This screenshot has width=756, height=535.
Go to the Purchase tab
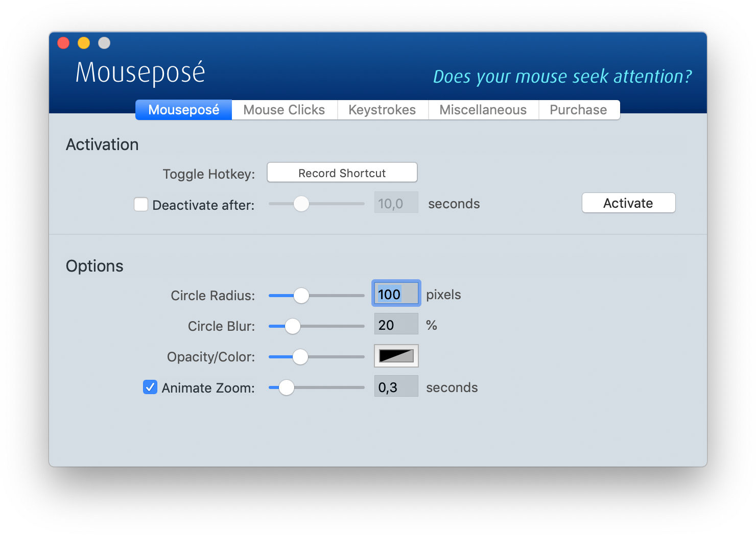pyautogui.click(x=578, y=110)
